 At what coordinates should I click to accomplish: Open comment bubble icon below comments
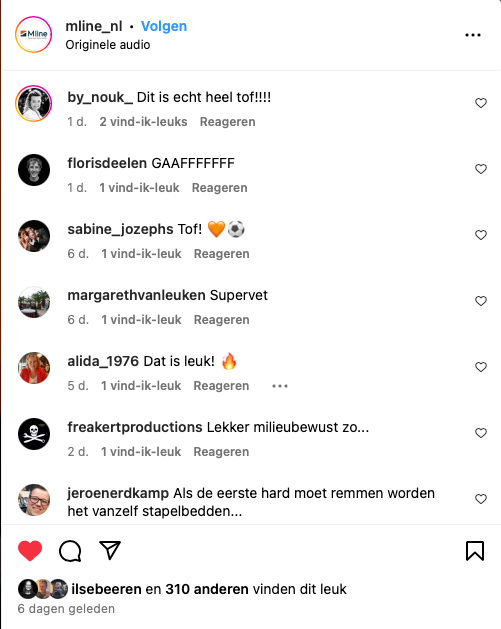(x=70, y=550)
